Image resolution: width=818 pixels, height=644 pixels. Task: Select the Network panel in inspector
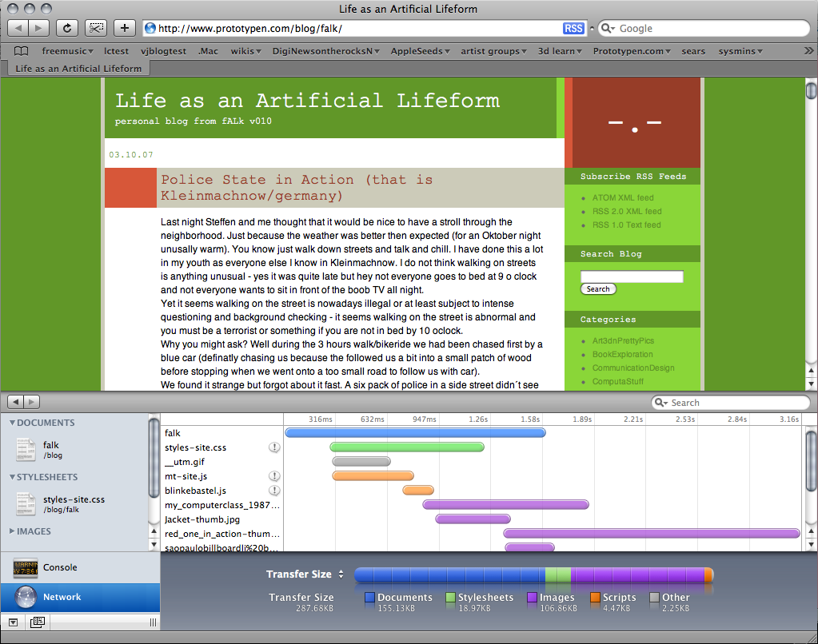point(62,597)
